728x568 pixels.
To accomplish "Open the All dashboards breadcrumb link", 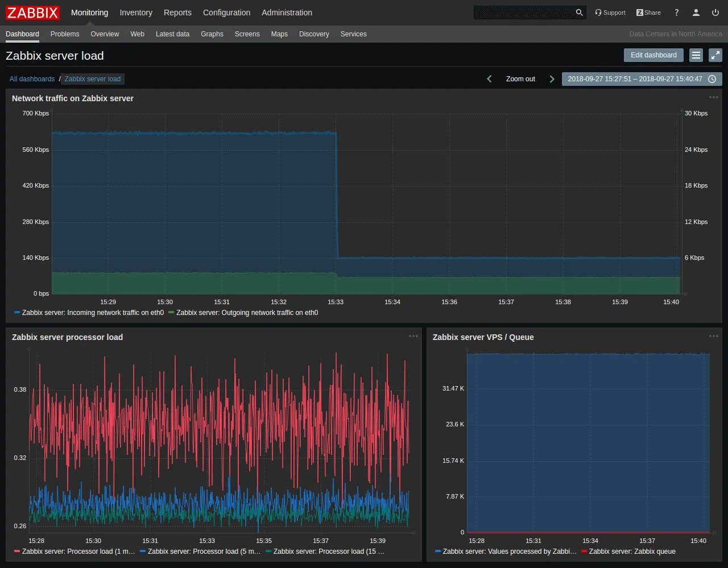I will point(32,79).
